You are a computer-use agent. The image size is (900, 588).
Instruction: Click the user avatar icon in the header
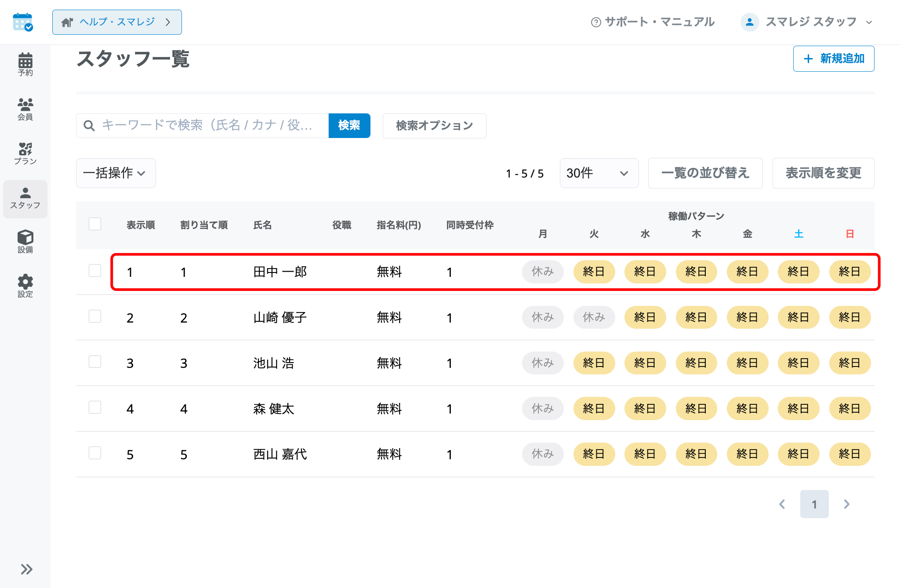(x=750, y=22)
